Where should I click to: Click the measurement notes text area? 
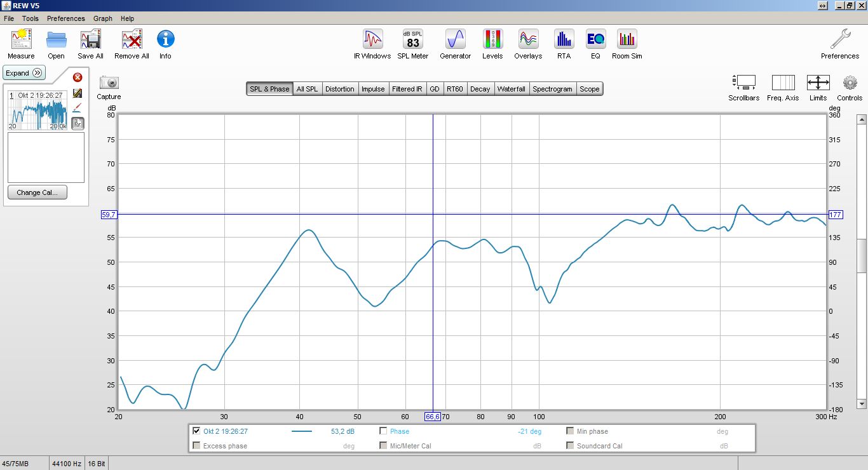pyautogui.click(x=46, y=158)
